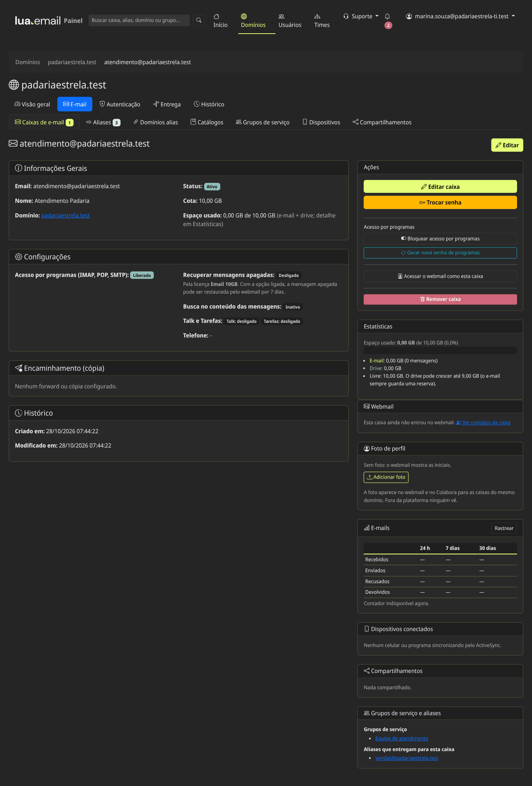Screen dimensions: 532x786
Task: Click the Webmail card envelope icon
Action: point(367,406)
